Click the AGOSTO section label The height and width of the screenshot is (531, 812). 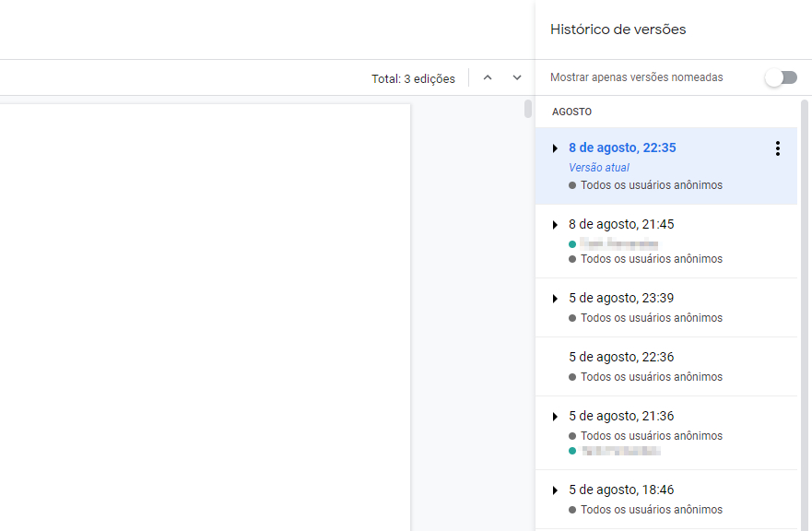[x=571, y=112]
